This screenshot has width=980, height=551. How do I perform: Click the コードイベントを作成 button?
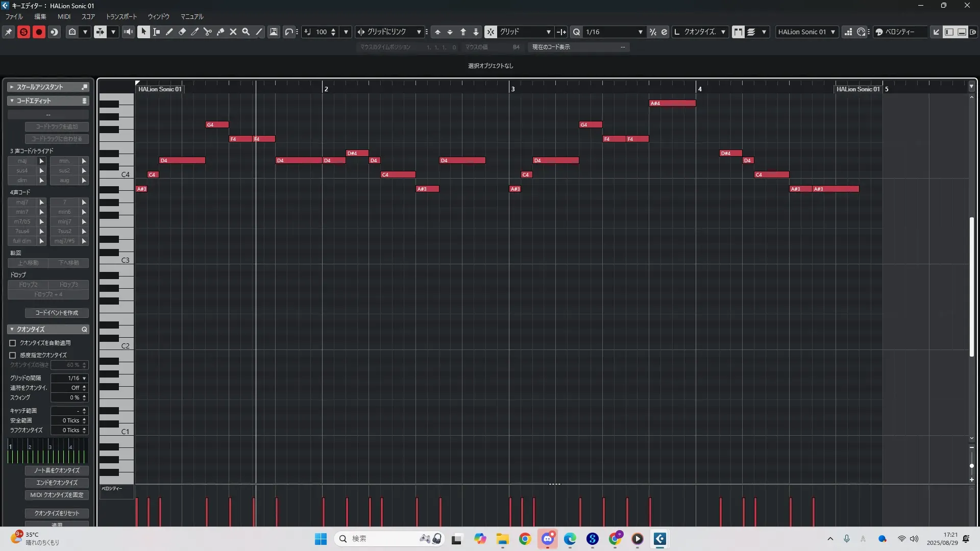click(57, 313)
